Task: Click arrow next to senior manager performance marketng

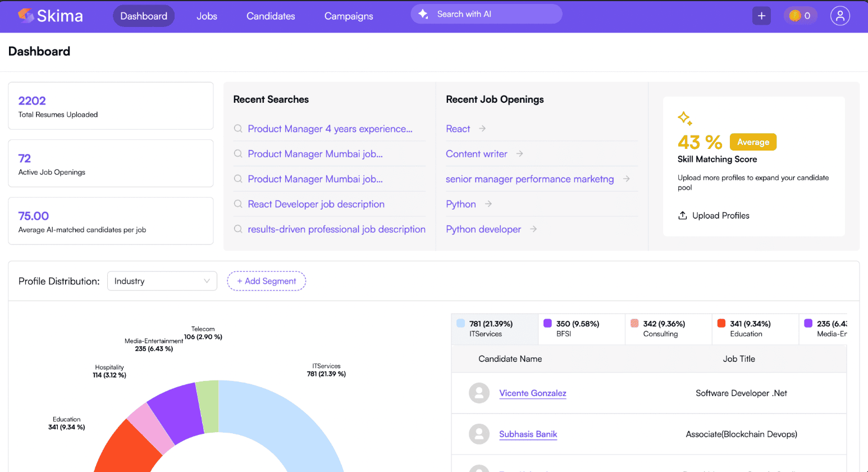Action: click(627, 179)
